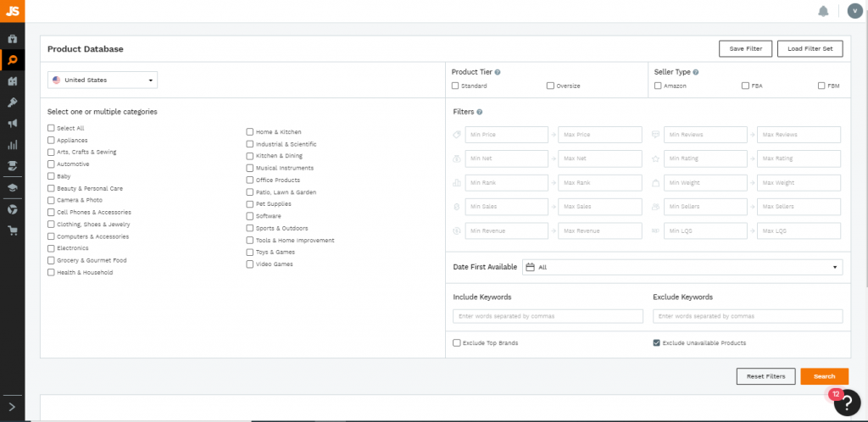Open the Date First Available dropdown
The image size is (868, 422).
click(682, 267)
